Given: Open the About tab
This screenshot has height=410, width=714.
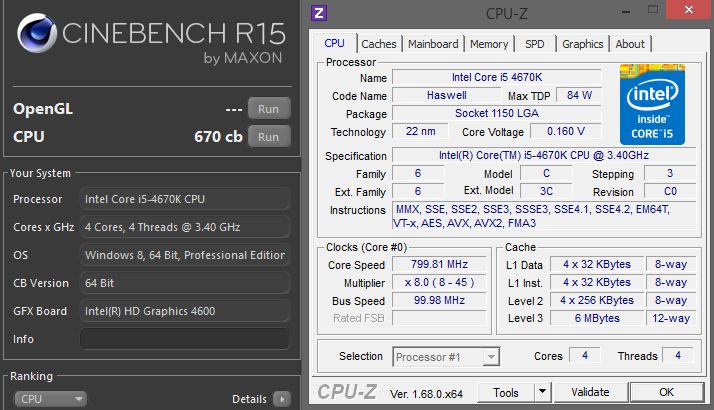Looking at the screenshot, I should pyautogui.click(x=630, y=44).
